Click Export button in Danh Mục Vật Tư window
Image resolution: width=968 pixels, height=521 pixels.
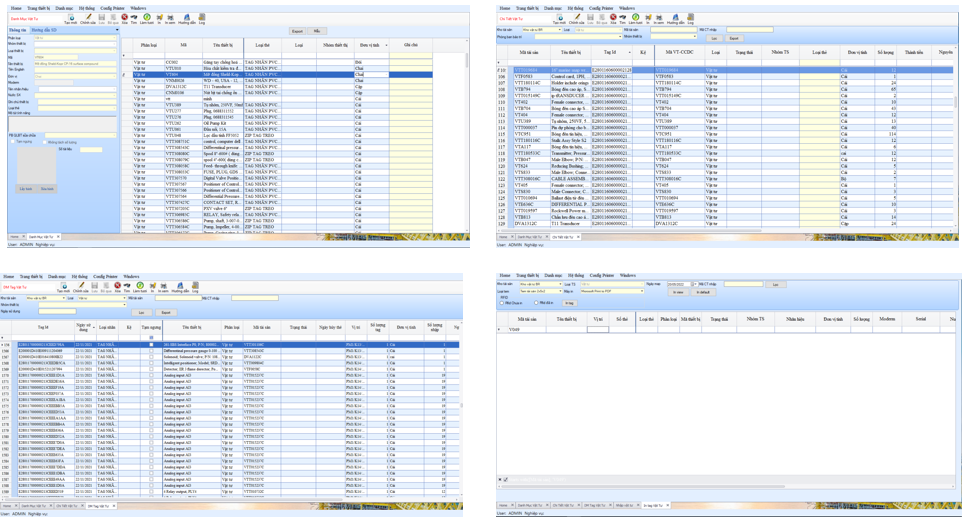297,31
